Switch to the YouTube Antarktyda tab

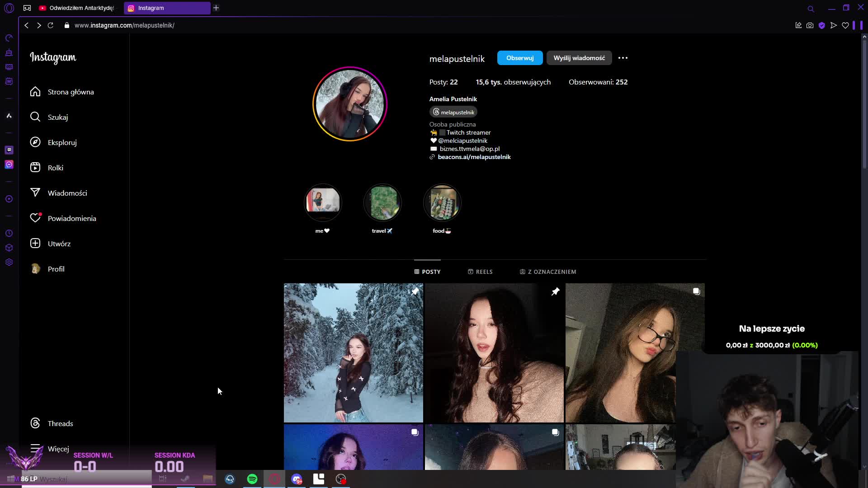tap(77, 8)
